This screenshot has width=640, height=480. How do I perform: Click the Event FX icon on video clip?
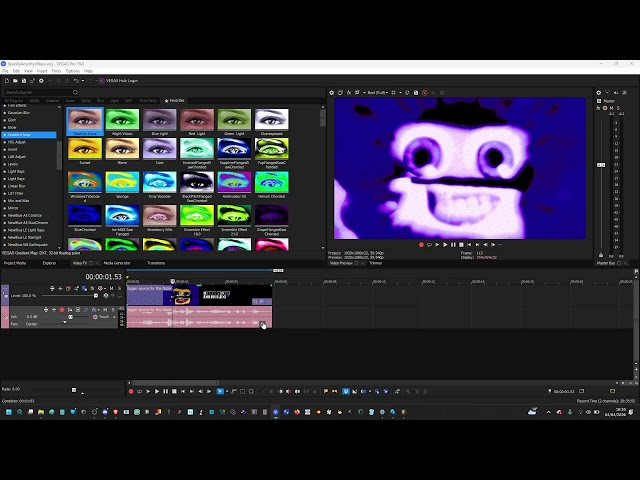point(262,302)
